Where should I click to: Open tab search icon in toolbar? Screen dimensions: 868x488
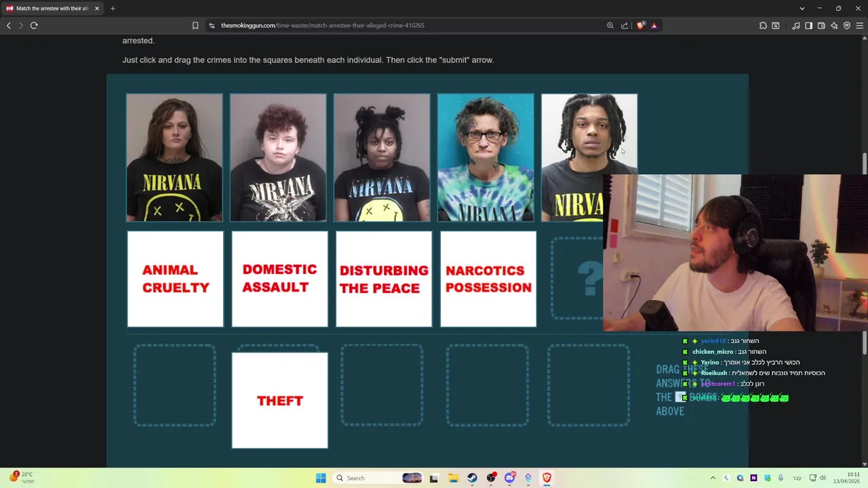(x=776, y=25)
